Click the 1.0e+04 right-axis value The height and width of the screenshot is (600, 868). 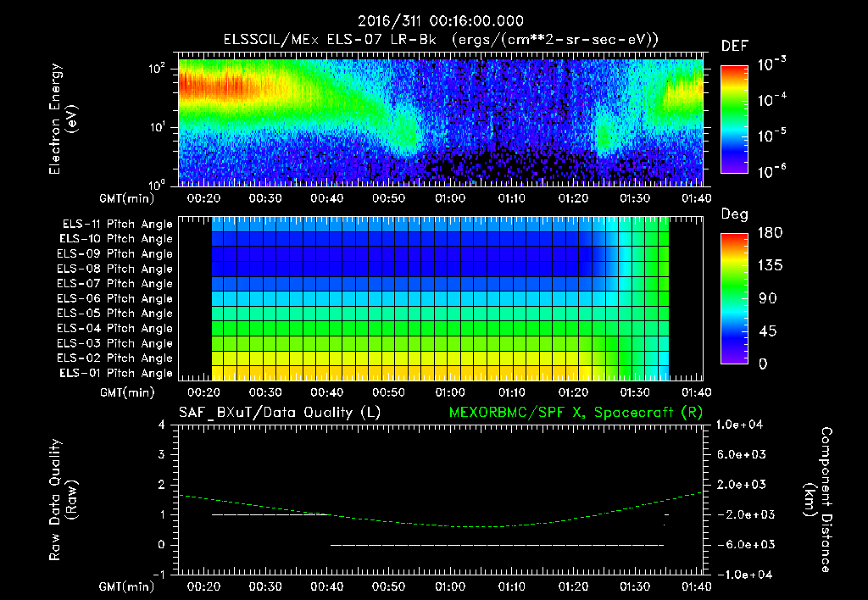tap(741, 425)
